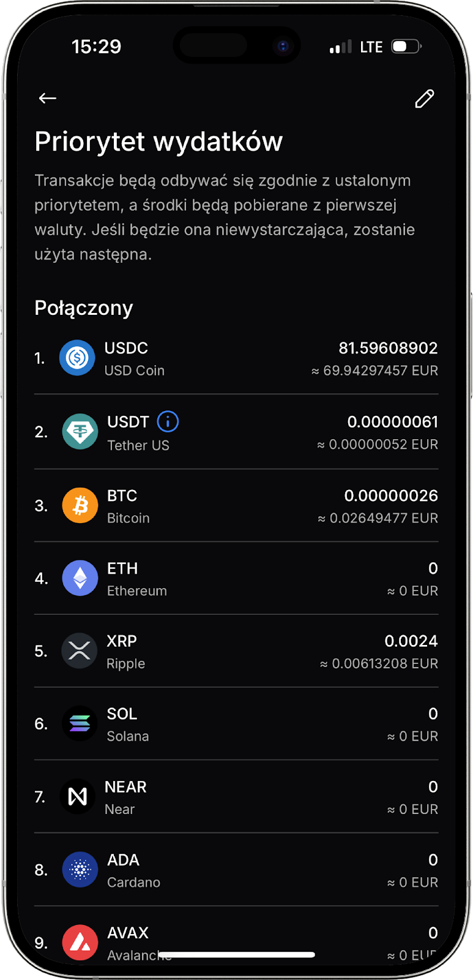This screenshot has width=473, height=980.
Task: Tap the NEAR logo icon
Action: 78,796
